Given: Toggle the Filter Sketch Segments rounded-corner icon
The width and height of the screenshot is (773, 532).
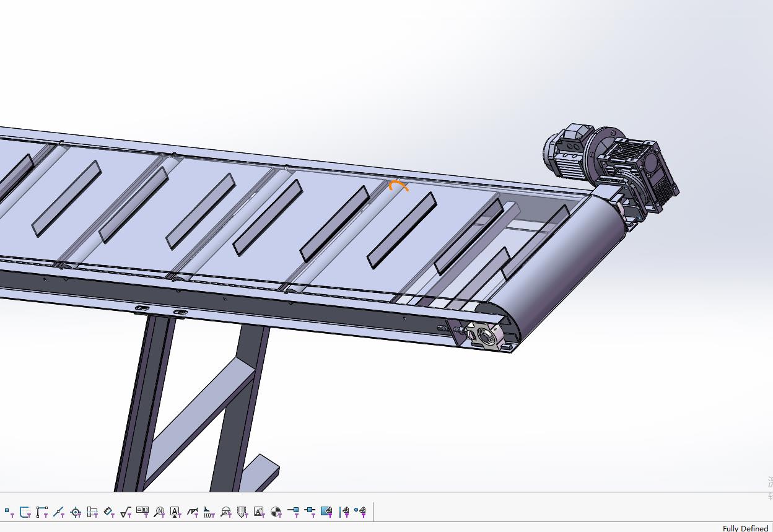Looking at the screenshot, I should click(x=25, y=512).
